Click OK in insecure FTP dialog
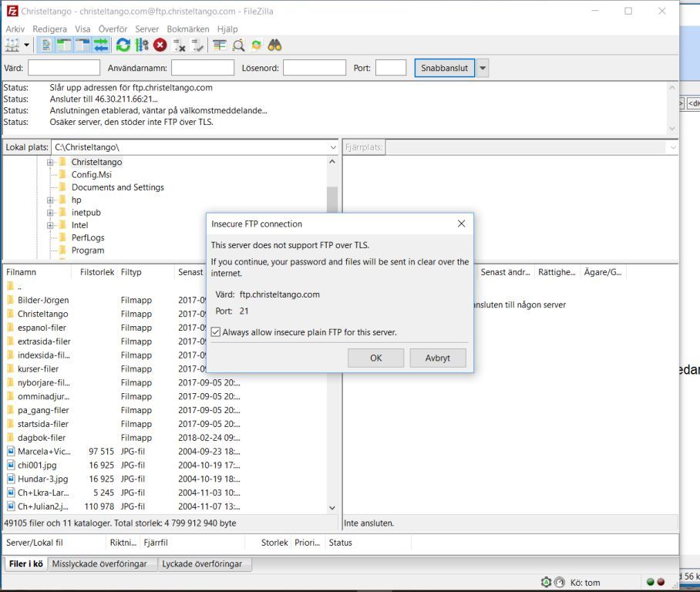This screenshot has height=592, width=700. pyautogui.click(x=376, y=358)
